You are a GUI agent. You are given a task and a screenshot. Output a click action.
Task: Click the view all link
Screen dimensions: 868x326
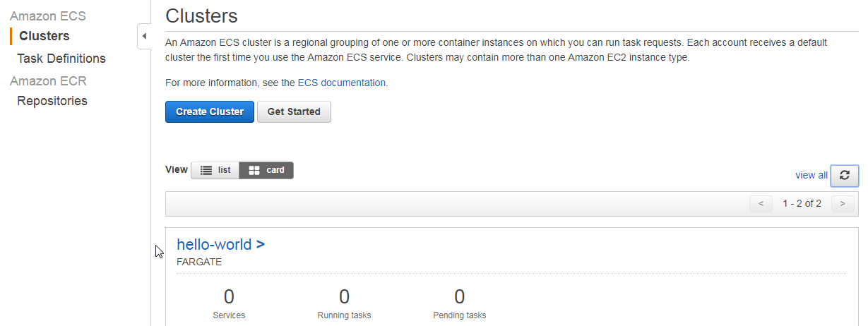coord(811,175)
